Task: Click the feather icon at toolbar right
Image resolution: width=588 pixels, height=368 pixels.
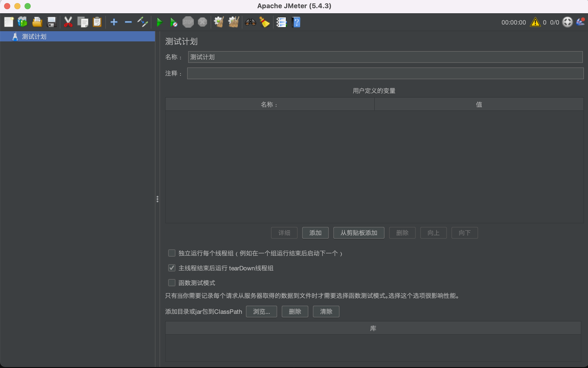Action: pos(581,22)
